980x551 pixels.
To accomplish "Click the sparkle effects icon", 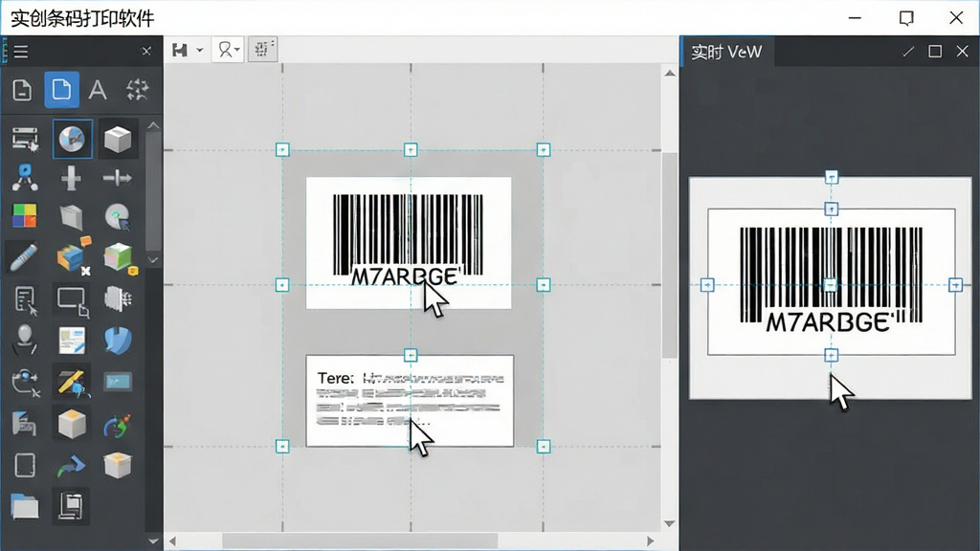I will coord(138,90).
